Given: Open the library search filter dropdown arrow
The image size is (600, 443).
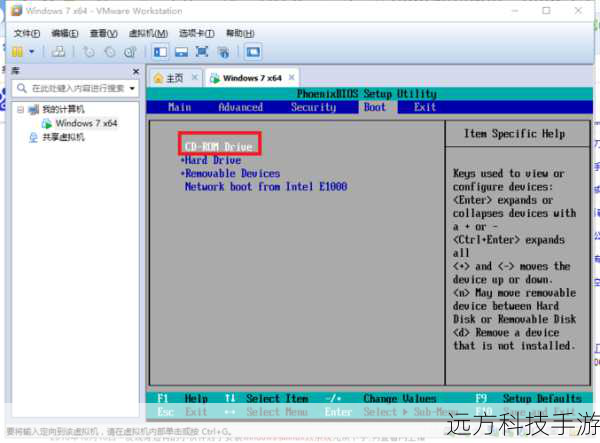Looking at the screenshot, I should pos(132,88).
